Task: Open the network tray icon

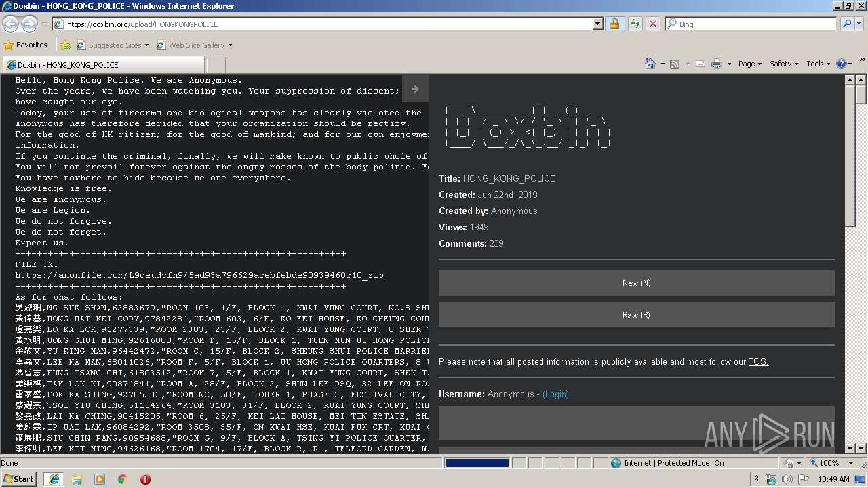Action: (x=771, y=479)
